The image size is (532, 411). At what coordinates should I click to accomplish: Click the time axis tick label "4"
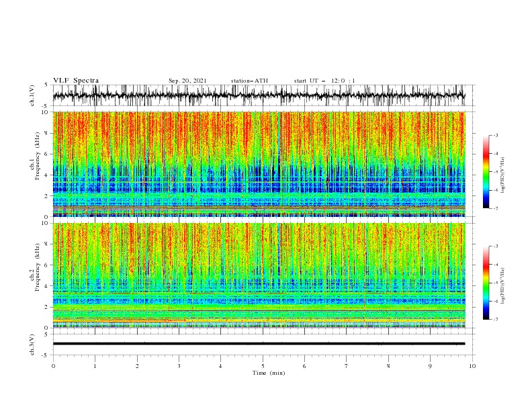click(221, 366)
